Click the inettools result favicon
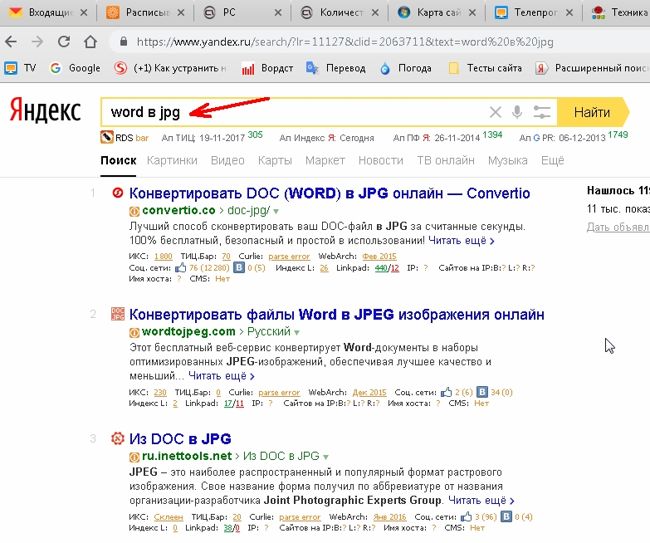The width and height of the screenshot is (650, 543). point(118,438)
